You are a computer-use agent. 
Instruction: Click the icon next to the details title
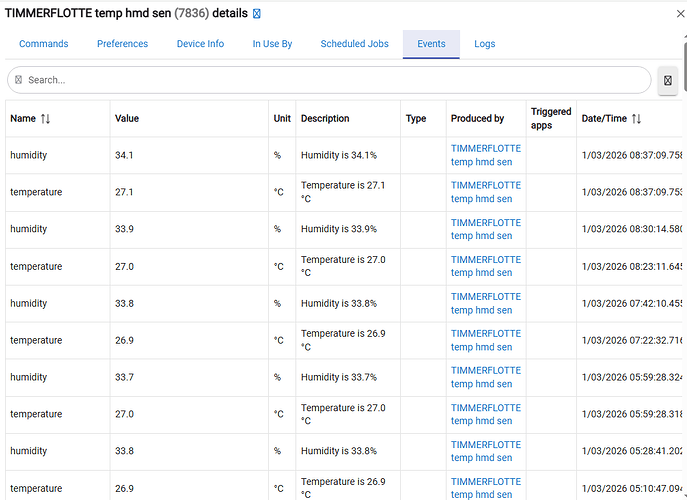point(257,14)
